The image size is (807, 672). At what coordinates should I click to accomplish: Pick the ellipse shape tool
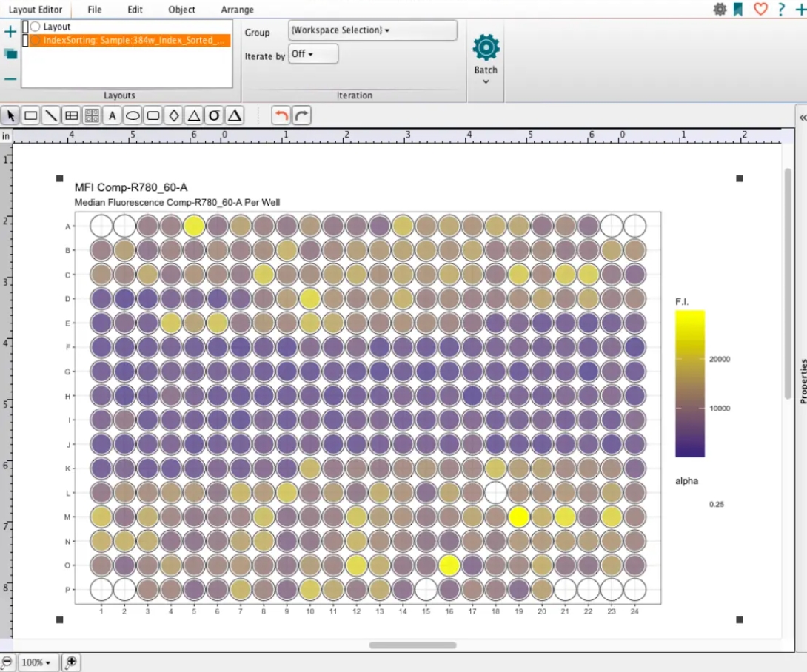click(x=133, y=115)
